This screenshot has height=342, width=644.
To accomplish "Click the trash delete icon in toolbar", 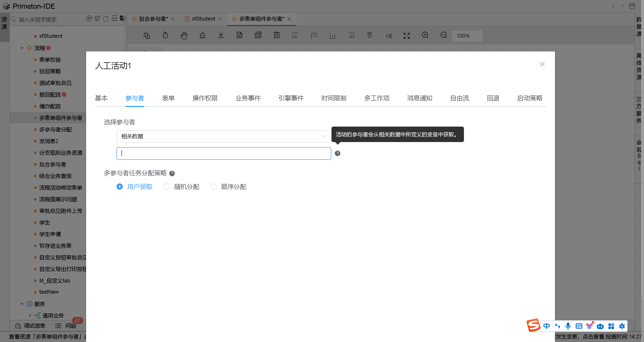I will click(276, 35).
